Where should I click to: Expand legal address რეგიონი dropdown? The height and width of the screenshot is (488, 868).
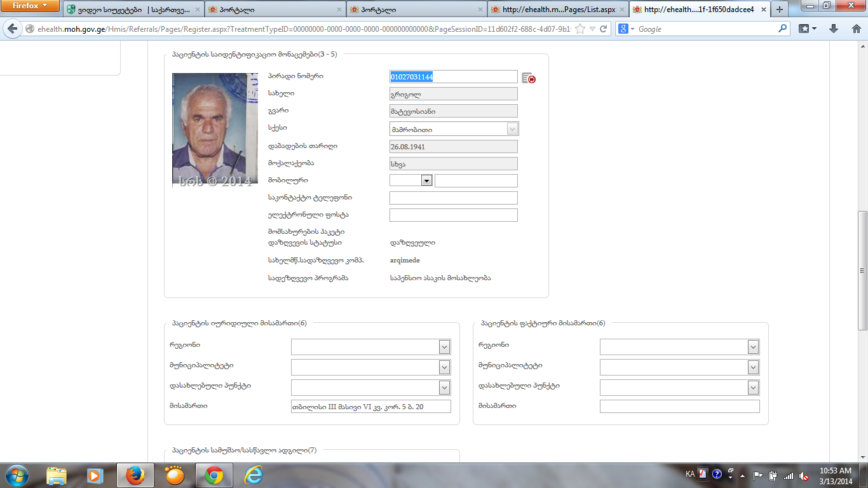pyautogui.click(x=444, y=347)
